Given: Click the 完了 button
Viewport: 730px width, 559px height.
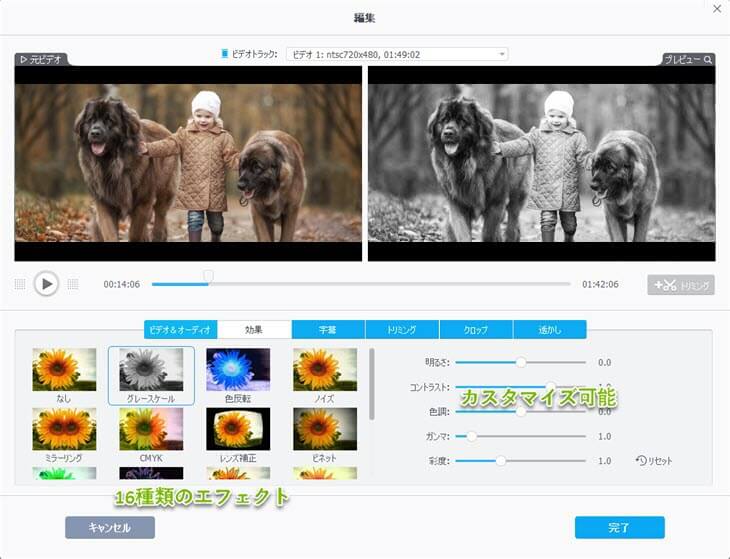Looking at the screenshot, I should 619,527.
